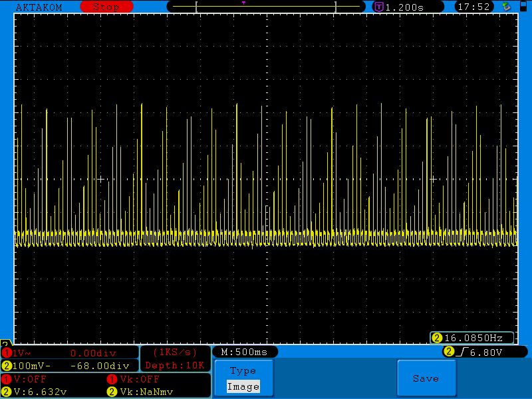
Task: Click the V:6.632v measurement
Action: coord(41,392)
